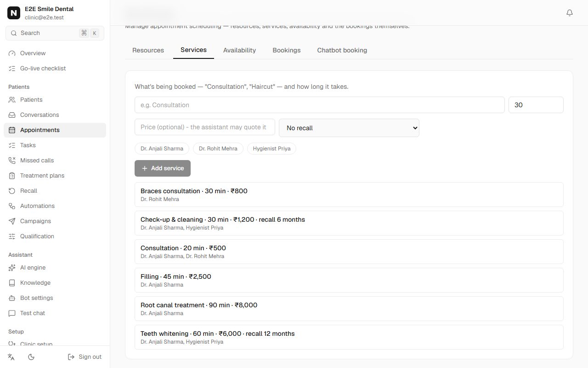Viewport: 588px width, 368px height.
Task: Toggle dark mode with the moon icon
Action: [31, 357]
